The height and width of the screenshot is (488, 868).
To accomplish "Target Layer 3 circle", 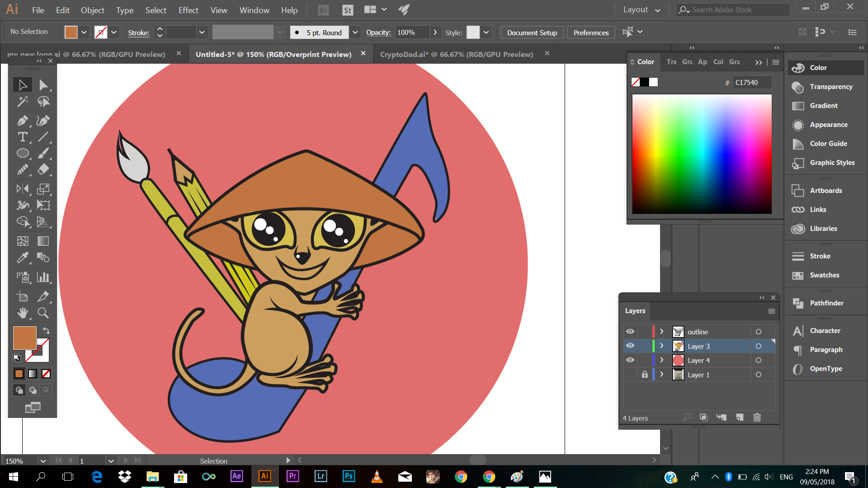I will click(759, 346).
